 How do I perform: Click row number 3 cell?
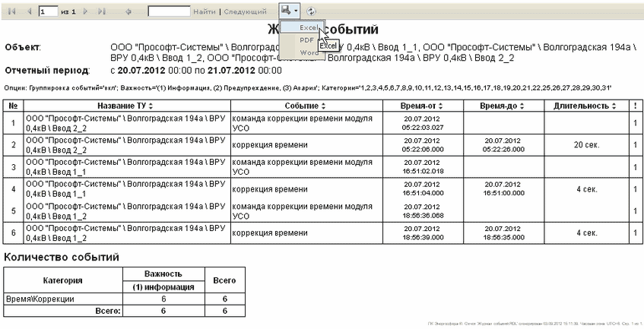pos(14,167)
